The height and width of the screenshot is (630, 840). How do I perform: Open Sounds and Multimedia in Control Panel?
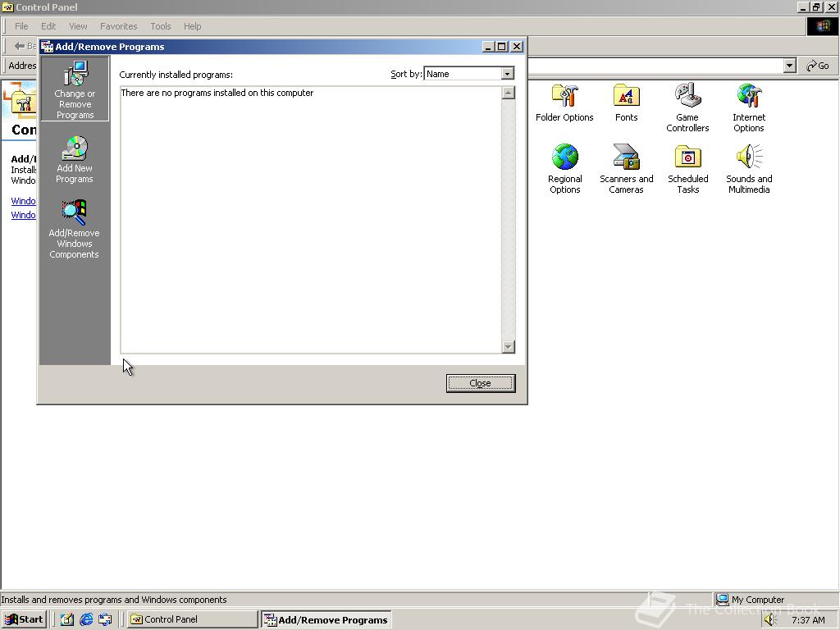[749, 169]
